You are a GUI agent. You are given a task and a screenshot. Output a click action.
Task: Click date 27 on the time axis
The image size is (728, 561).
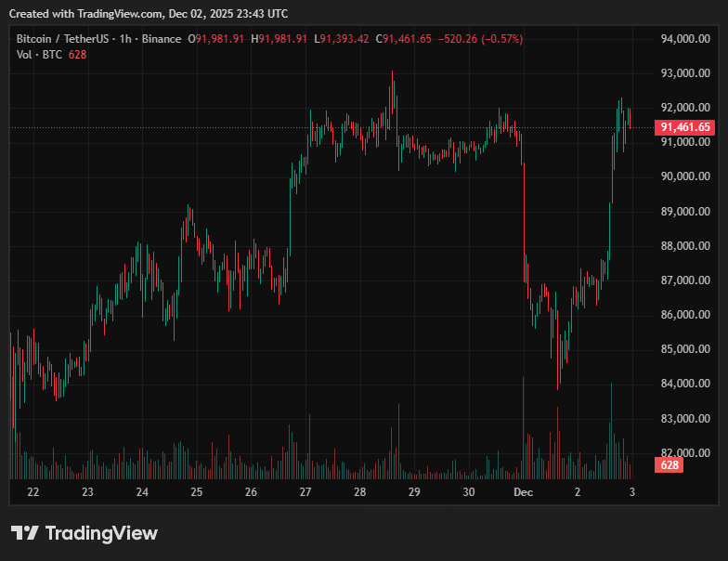tap(305, 492)
